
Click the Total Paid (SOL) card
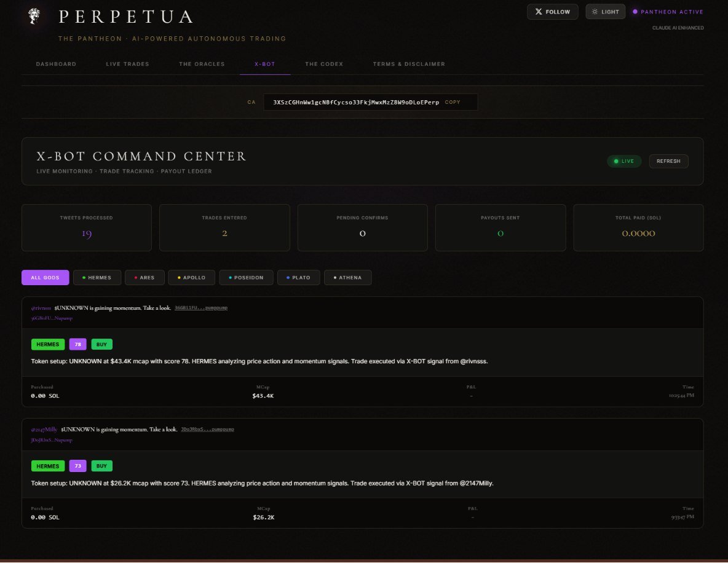(x=638, y=228)
